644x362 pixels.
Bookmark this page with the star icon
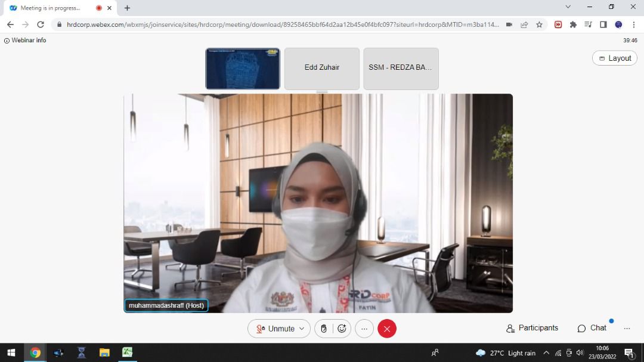(x=540, y=24)
